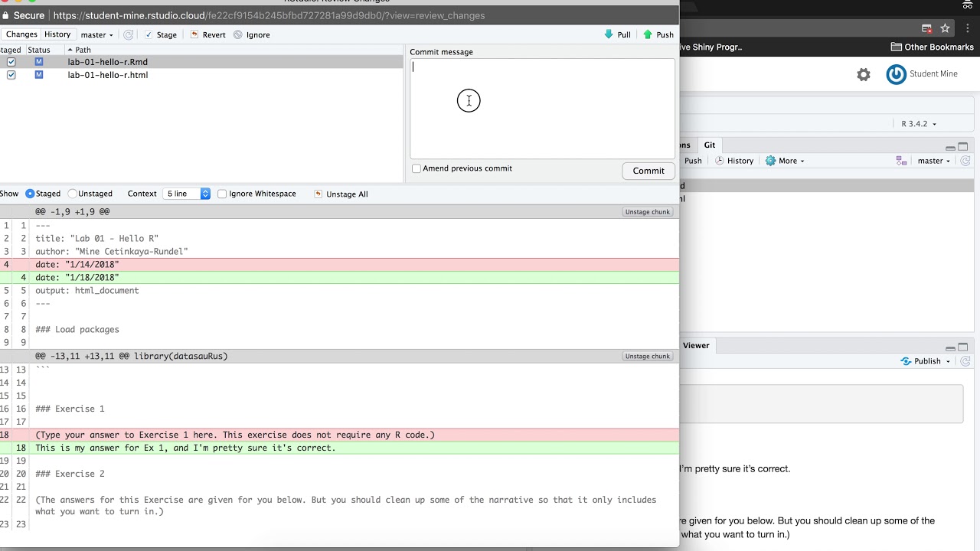Screen dimensions: 980x551
Task: Select lab-01-hello-r.html file row
Action: point(201,75)
